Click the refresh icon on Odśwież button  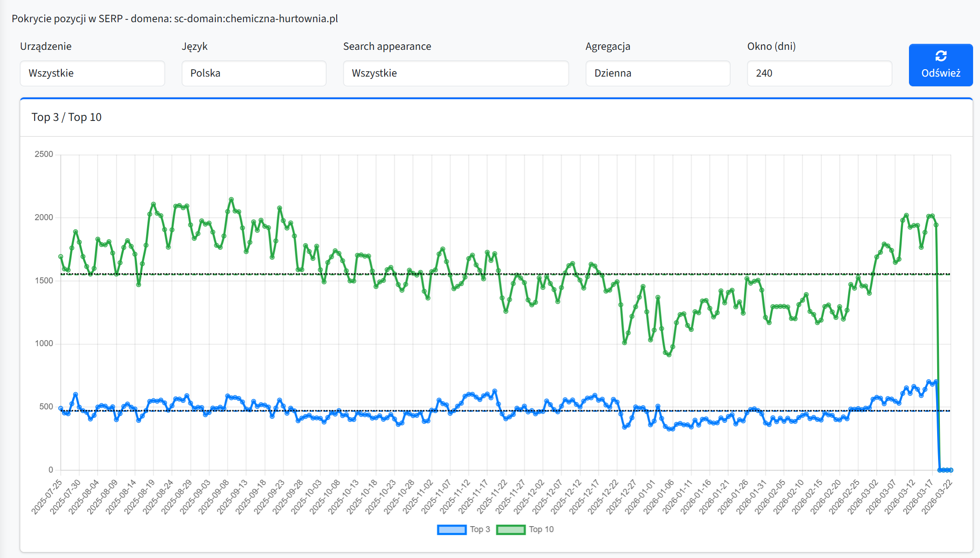tap(941, 56)
